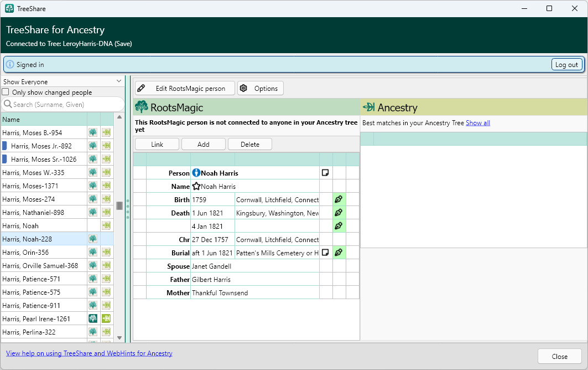This screenshot has width=588, height=370.
Task: Click the Name column header
Action: (x=44, y=120)
